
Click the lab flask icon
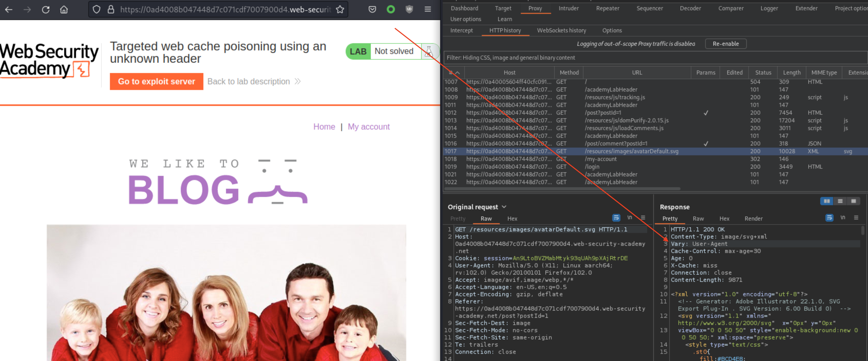point(428,51)
